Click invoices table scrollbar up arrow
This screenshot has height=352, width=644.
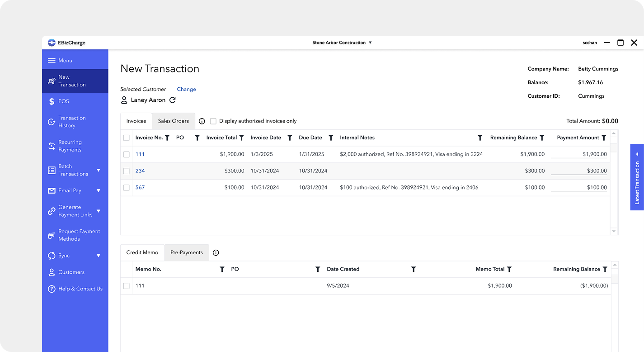click(614, 133)
